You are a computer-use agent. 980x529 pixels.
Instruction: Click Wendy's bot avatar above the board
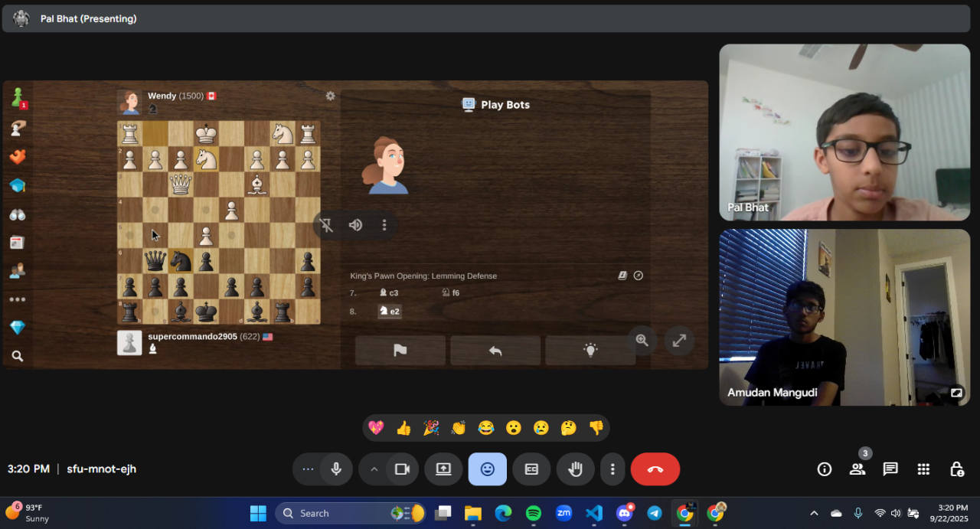[x=129, y=102]
